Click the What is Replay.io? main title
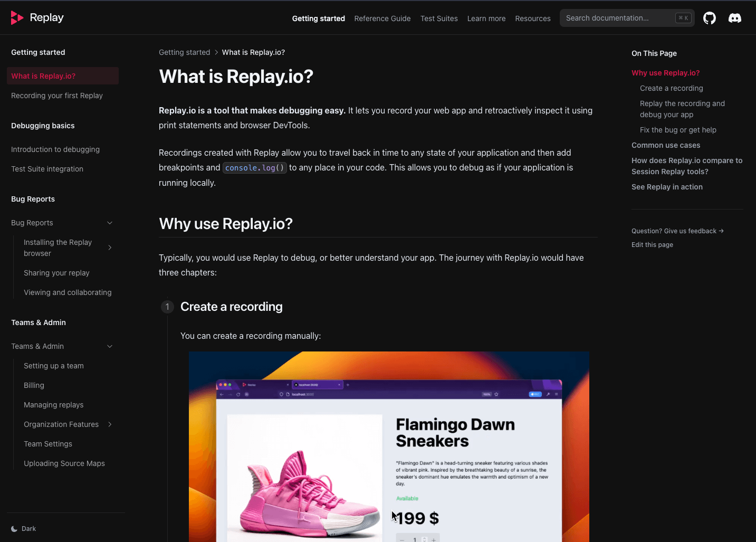 point(236,77)
